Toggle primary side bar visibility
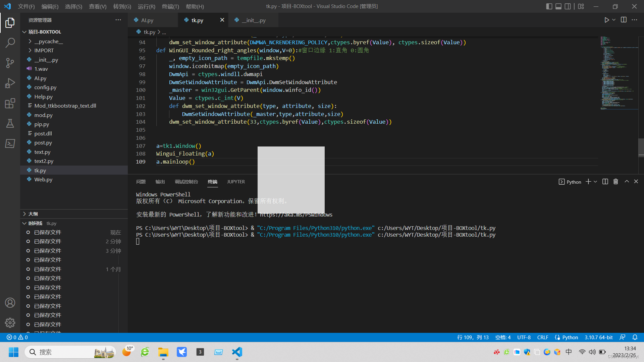The width and height of the screenshot is (644, 362). 549,6
